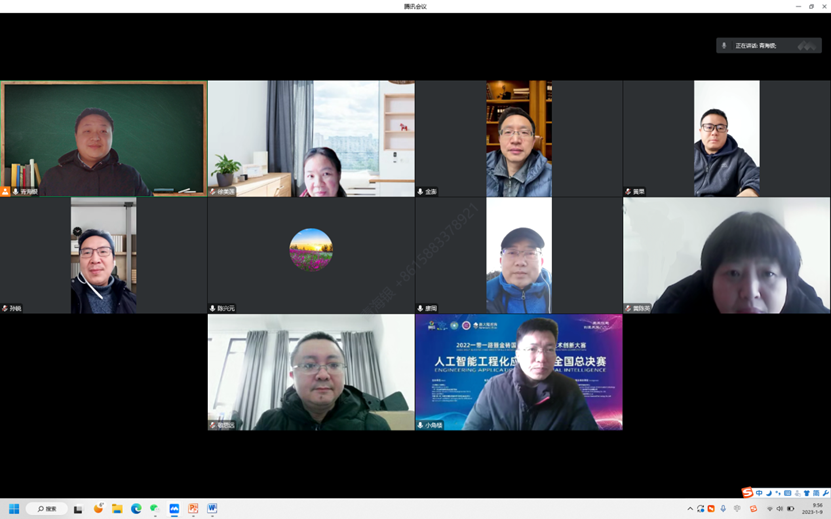Open the Sogou IME wrench settings icon
831x519 pixels.
[x=825, y=493]
